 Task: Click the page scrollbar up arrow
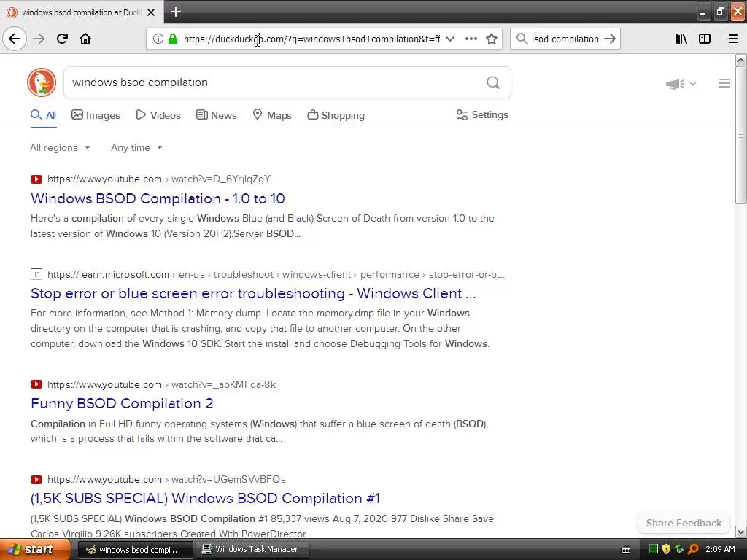pos(741,60)
